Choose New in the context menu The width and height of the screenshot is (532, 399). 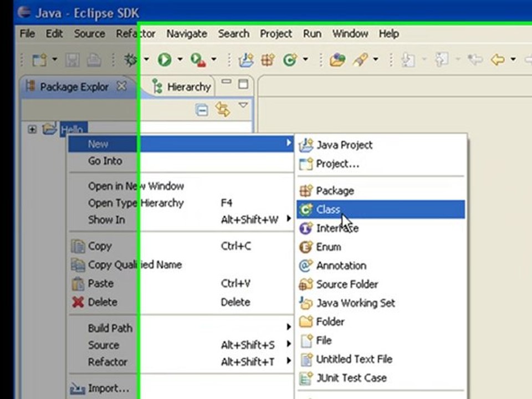(x=181, y=144)
